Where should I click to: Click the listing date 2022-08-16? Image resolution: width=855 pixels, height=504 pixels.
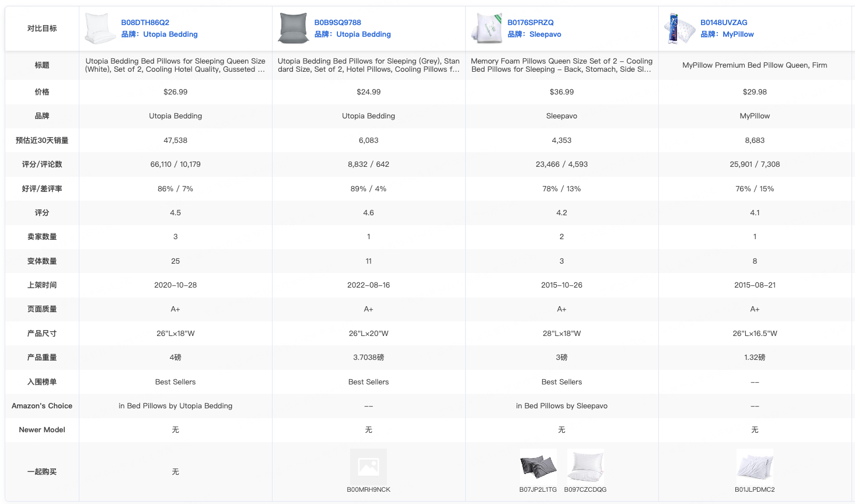pyautogui.click(x=369, y=285)
